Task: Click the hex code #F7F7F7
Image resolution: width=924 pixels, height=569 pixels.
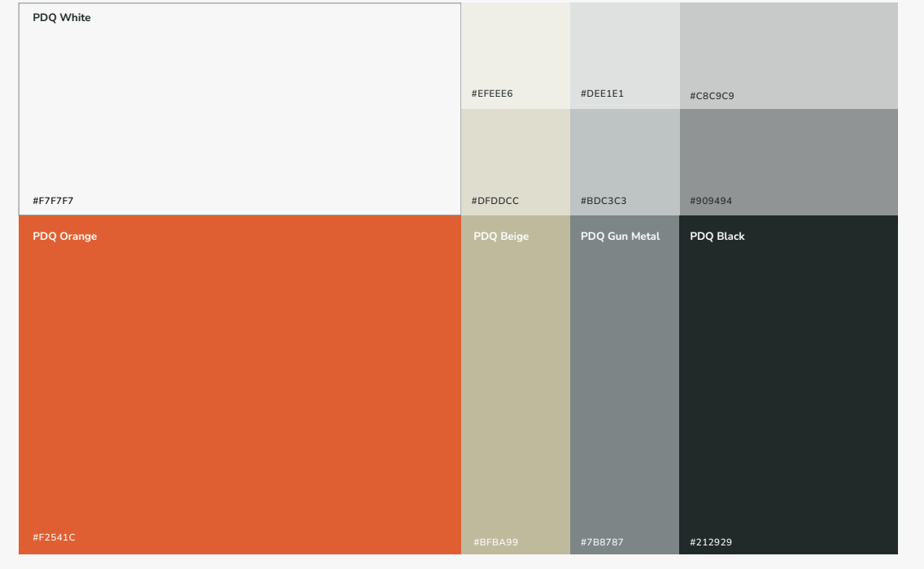Action: (x=53, y=201)
